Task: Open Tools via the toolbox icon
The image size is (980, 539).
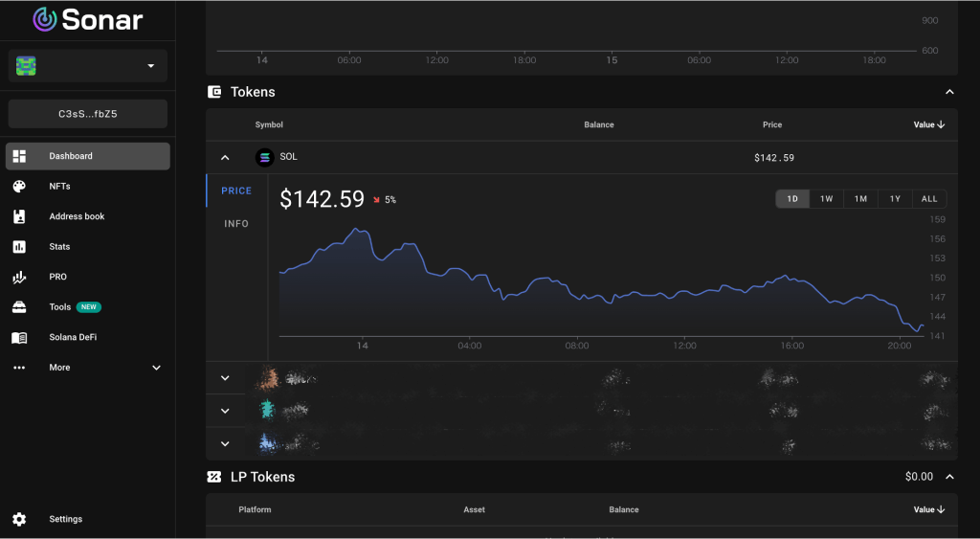Action: (19, 307)
